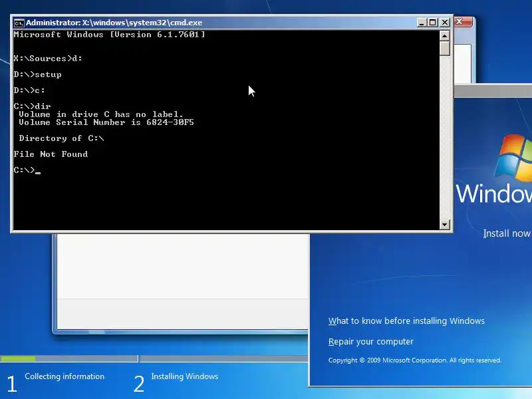The image size is (532, 399).
Task: Click Install now in Windows setup
Action: tap(507, 233)
